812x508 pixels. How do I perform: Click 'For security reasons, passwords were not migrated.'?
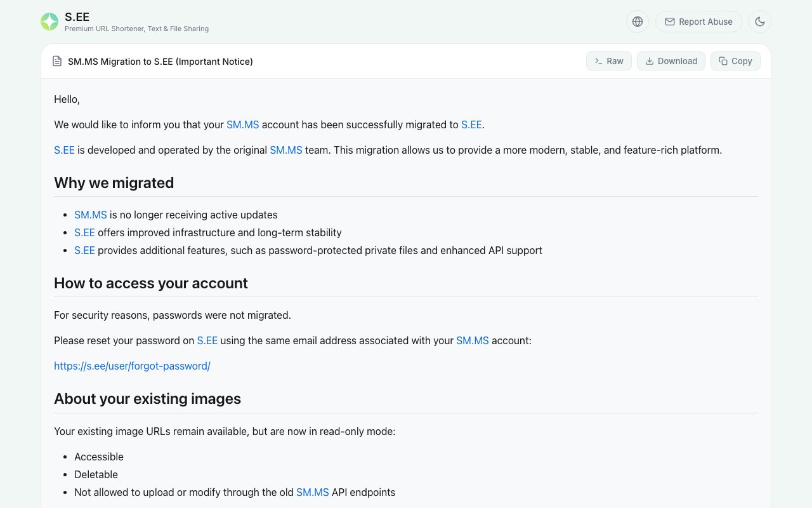click(x=173, y=315)
